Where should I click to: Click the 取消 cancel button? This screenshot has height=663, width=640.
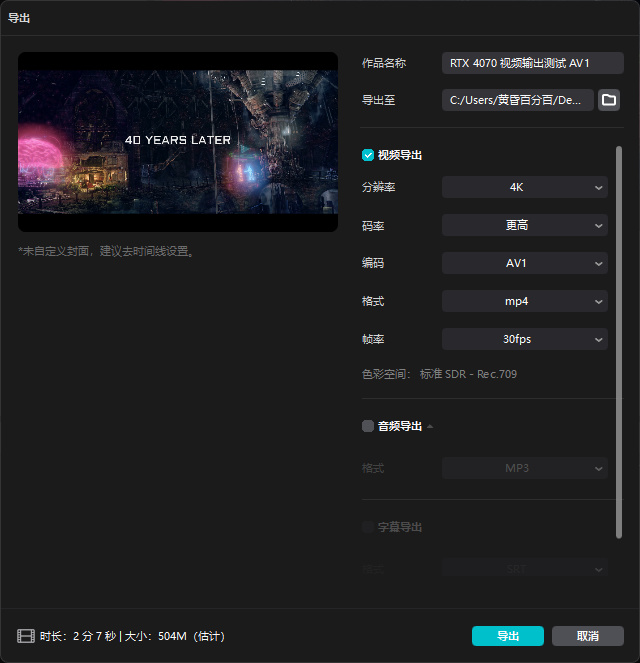[588, 636]
